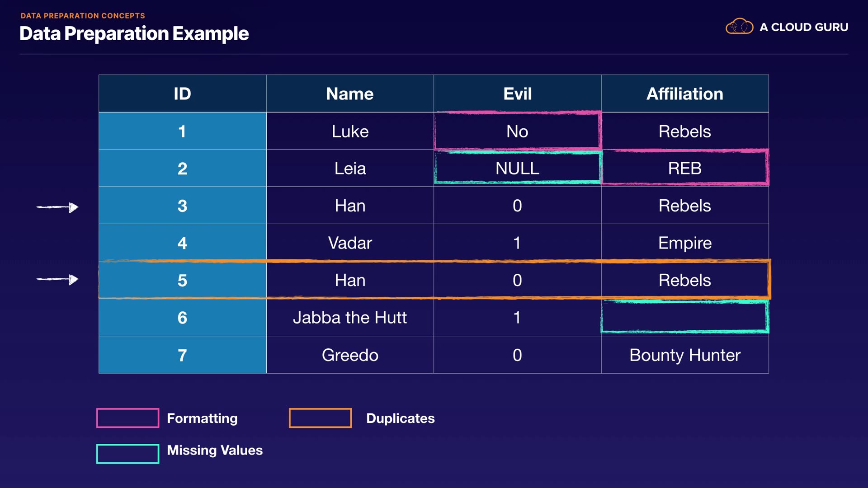Click the REB affiliation cell
This screenshot has height=488, width=868.
click(684, 169)
